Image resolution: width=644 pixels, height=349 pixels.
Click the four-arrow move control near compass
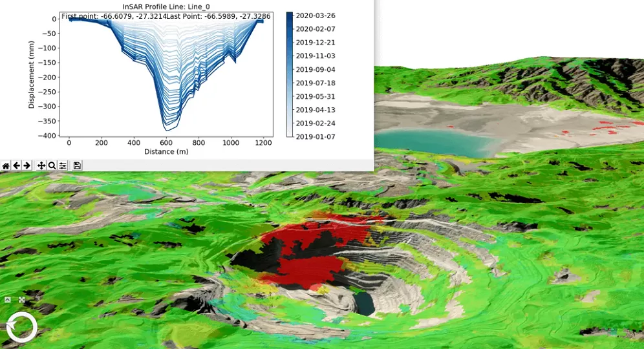(x=22, y=300)
